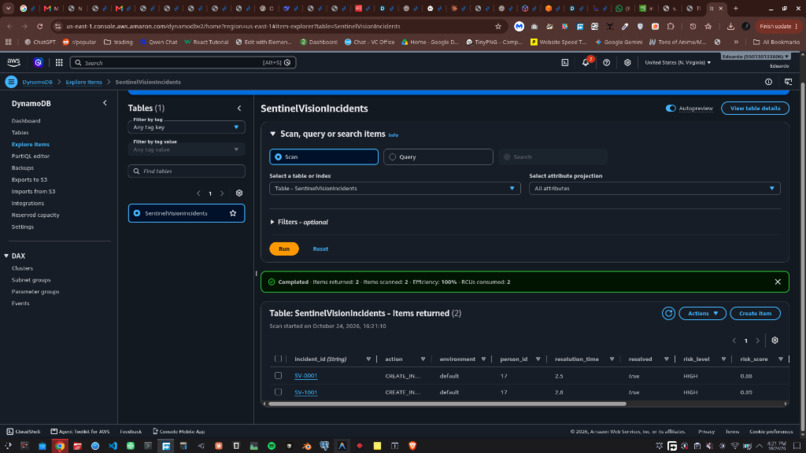Image resolution: width=806 pixels, height=453 pixels.
Task: Check the SV-0001 row checkbox
Action: coord(278,375)
